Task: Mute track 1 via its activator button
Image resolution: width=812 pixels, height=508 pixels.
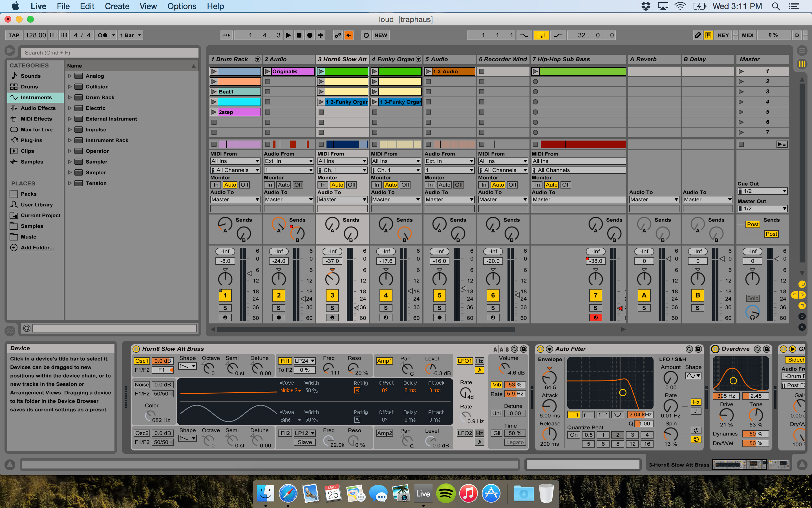Action: tap(225, 295)
